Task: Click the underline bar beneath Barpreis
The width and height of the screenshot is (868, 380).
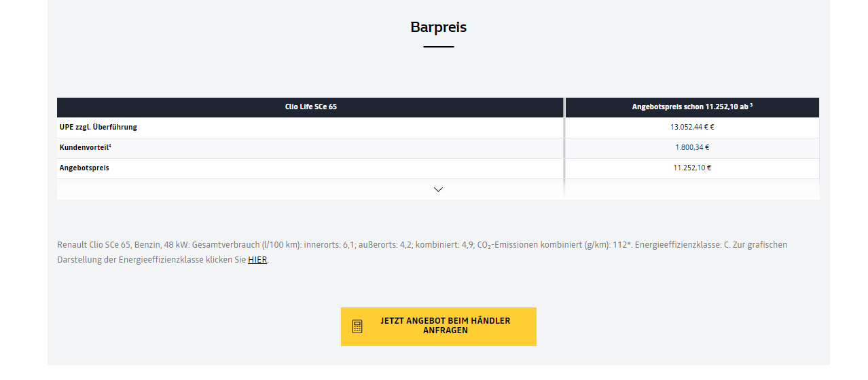Action: 439,47
